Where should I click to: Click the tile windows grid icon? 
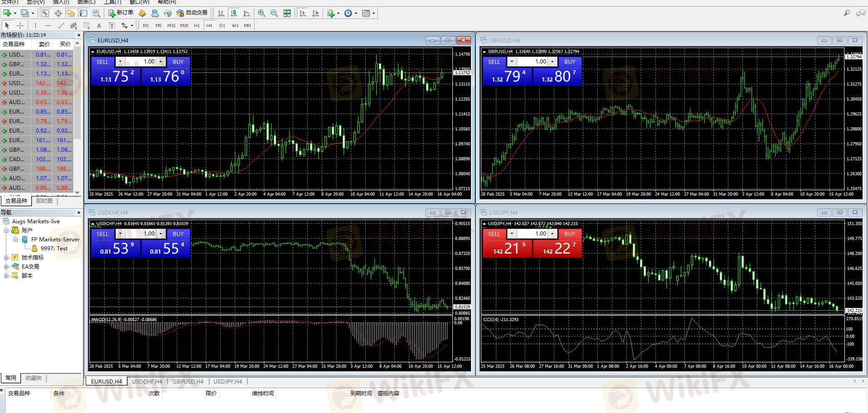[x=287, y=13]
